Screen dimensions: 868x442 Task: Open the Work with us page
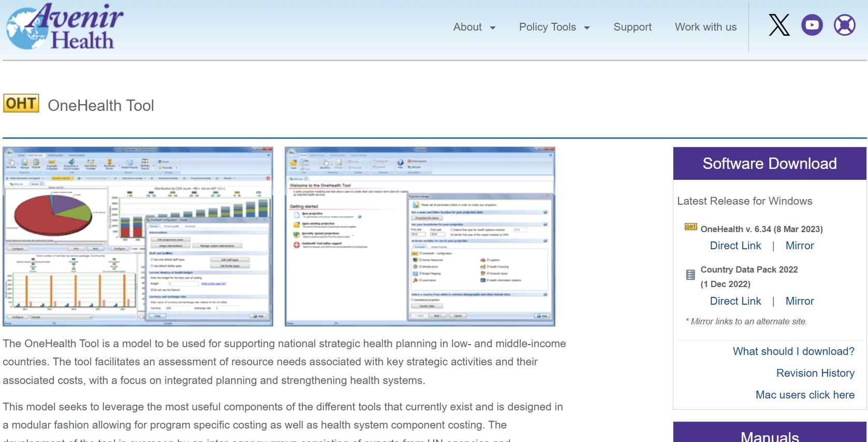pyautogui.click(x=705, y=27)
